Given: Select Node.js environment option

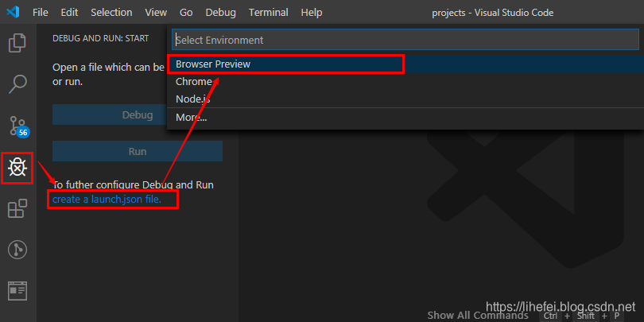Looking at the screenshot, I should 405,99.
